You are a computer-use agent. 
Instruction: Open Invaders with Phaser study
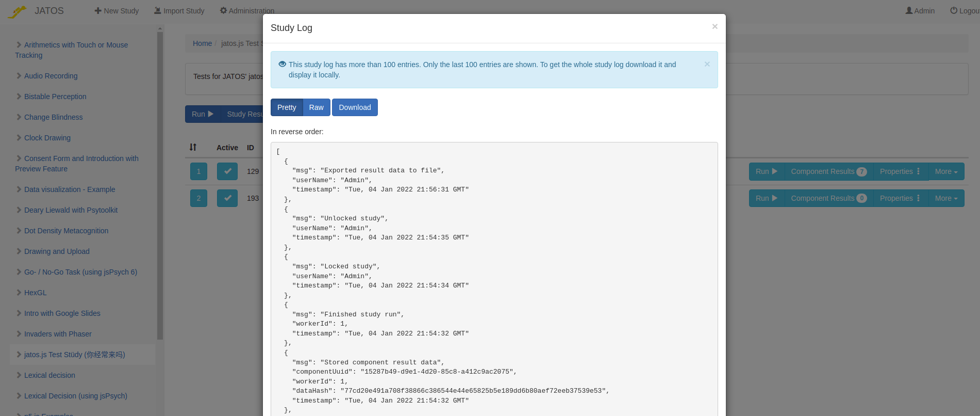click(58, 334)
